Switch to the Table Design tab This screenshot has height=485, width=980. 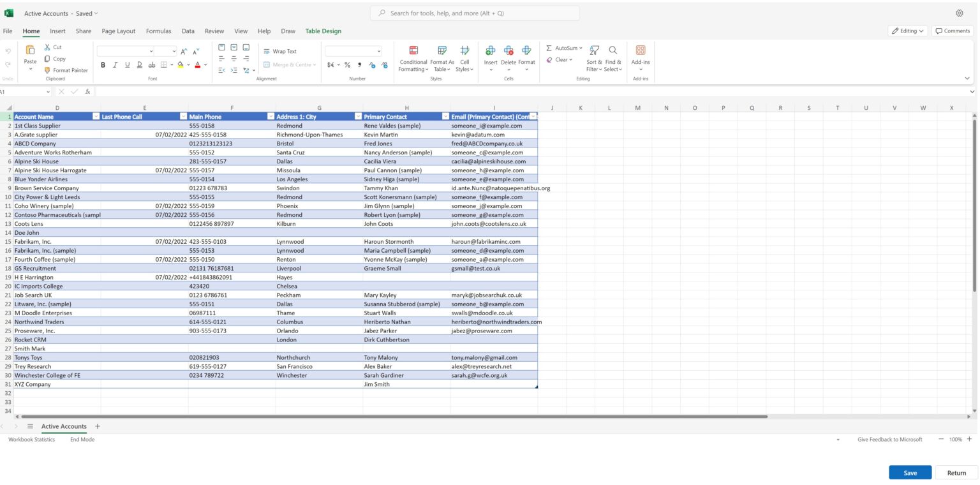(x=322, y=31)
